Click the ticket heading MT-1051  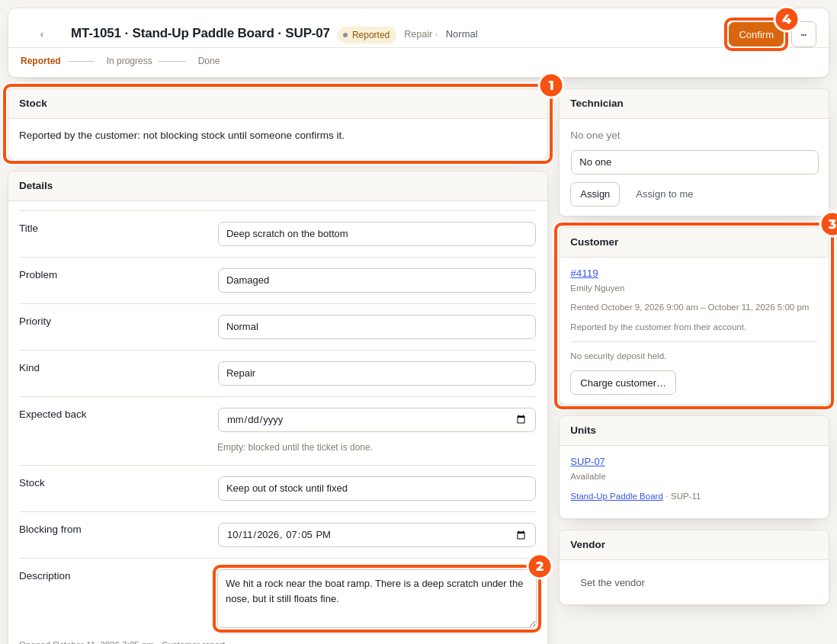200,33
